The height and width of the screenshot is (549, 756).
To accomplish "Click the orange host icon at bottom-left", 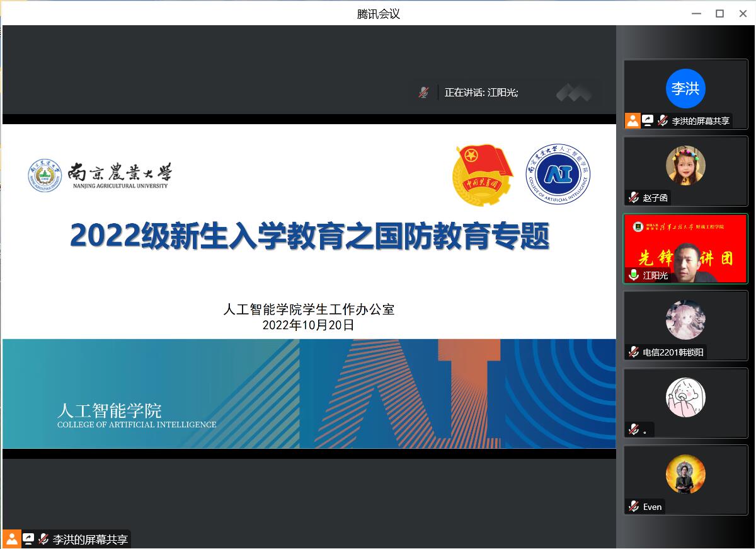I will pyautogui.click(x=12, y=540).
